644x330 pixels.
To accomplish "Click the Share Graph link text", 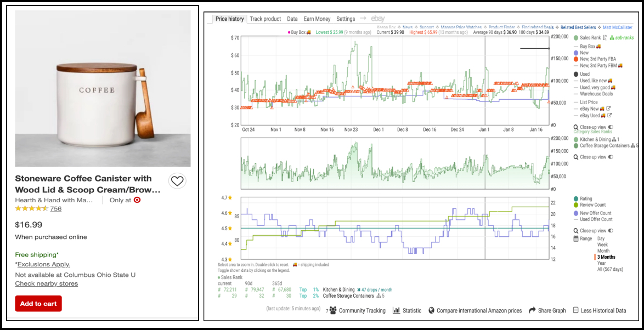I will (552, 311).
